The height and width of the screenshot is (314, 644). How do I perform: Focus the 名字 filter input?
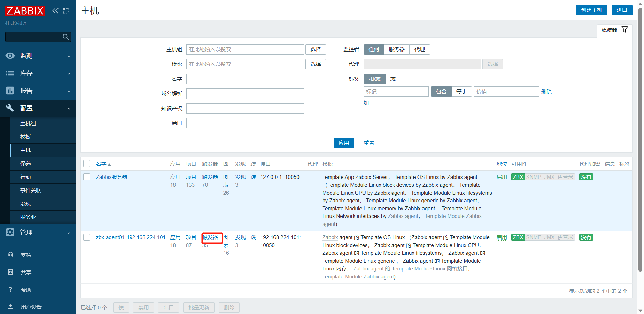coord(245,79)
